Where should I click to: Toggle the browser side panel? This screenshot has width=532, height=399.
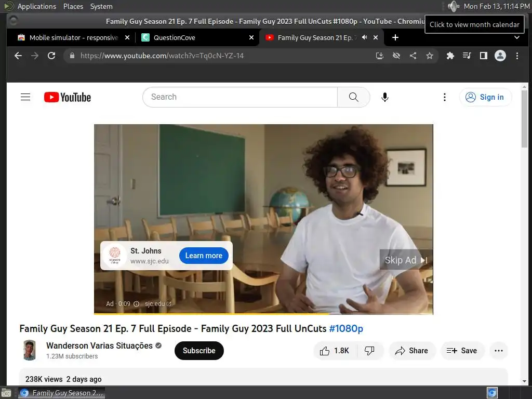pyautogui.click(x=484, y=56)
